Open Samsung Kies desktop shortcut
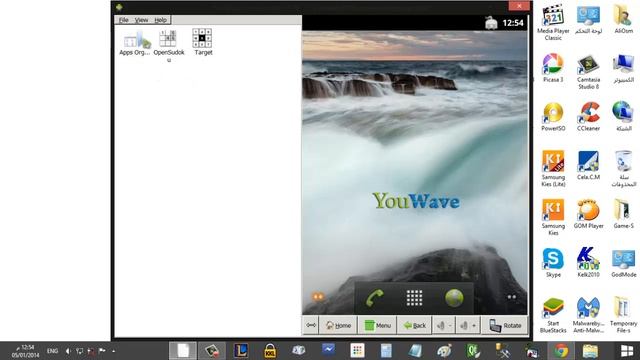Screen dimensions: 640x360 (553, 217)
